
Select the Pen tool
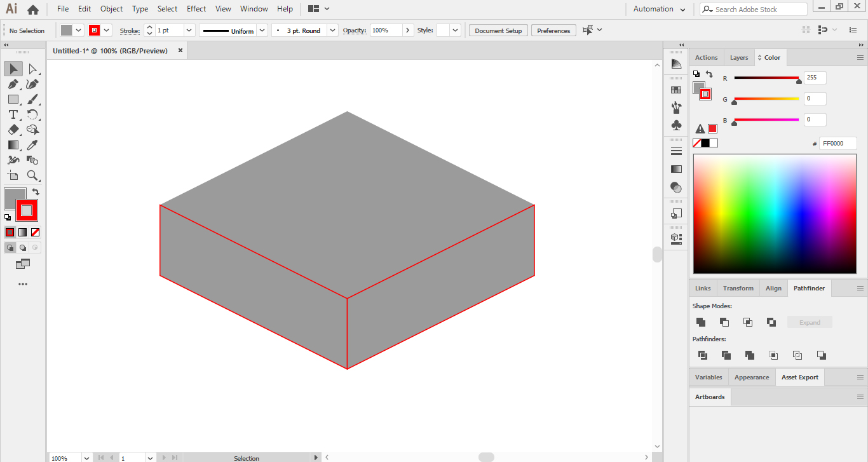point(13,84)
